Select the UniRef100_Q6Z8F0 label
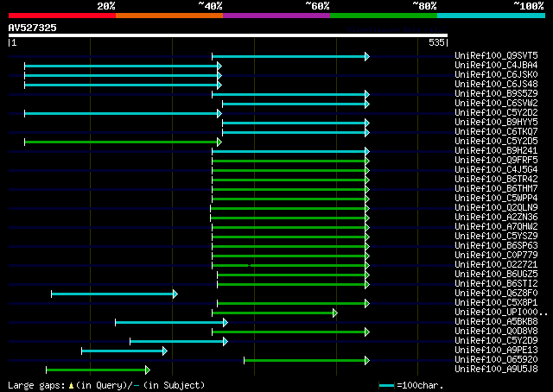 point(496,294)
